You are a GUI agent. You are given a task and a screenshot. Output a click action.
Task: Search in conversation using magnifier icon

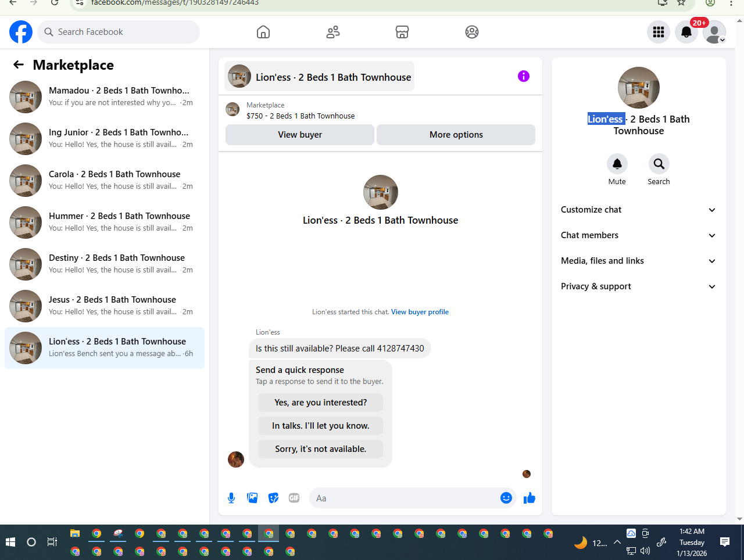click(x=659, y=164)
